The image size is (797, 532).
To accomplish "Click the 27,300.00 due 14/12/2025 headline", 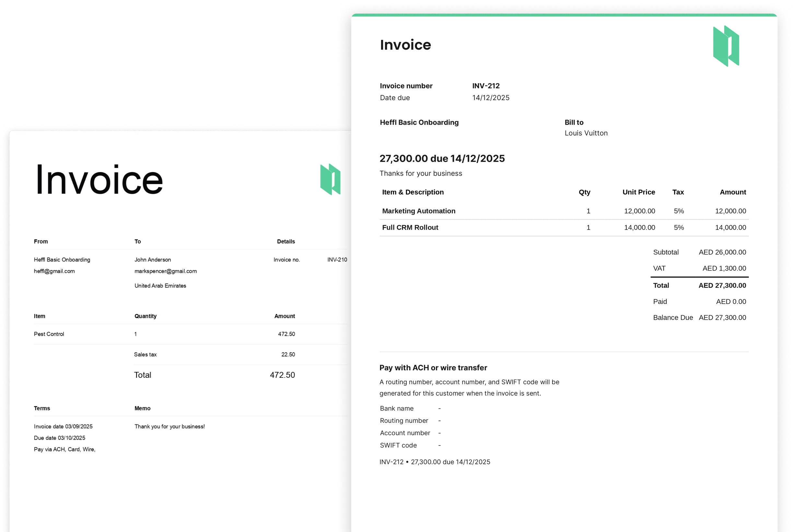I will click(x=442, y=158).
